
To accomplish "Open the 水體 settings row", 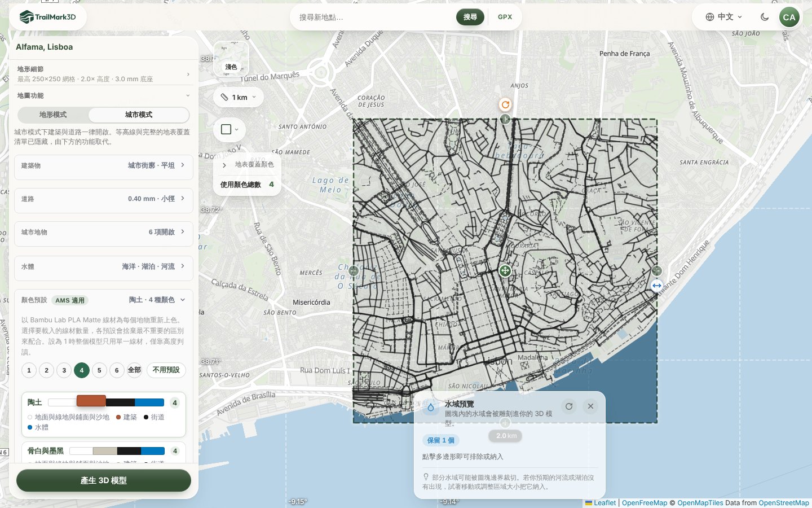I will point(104,268).
